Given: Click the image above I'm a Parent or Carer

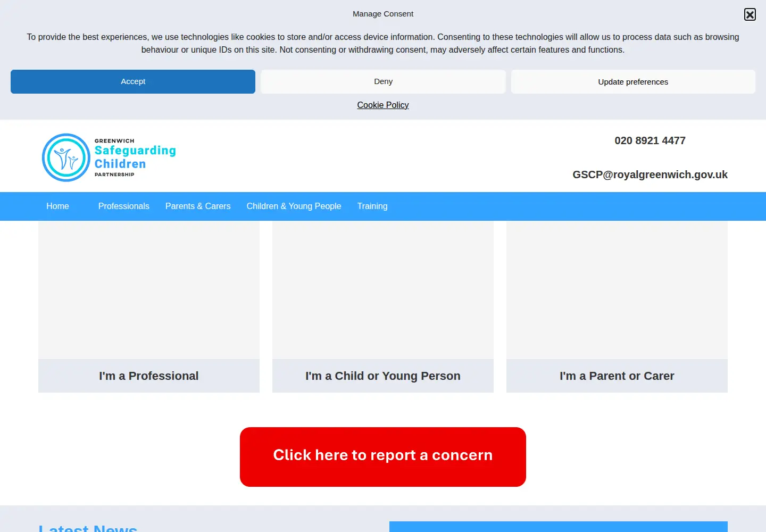Looking at the screenshot, I should coord(617,290).
